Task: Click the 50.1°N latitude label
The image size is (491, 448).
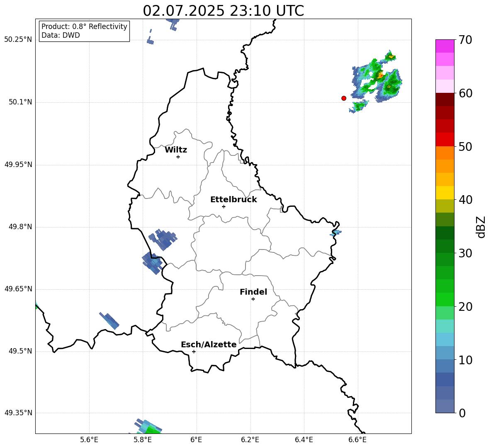Action: [20, 102]
